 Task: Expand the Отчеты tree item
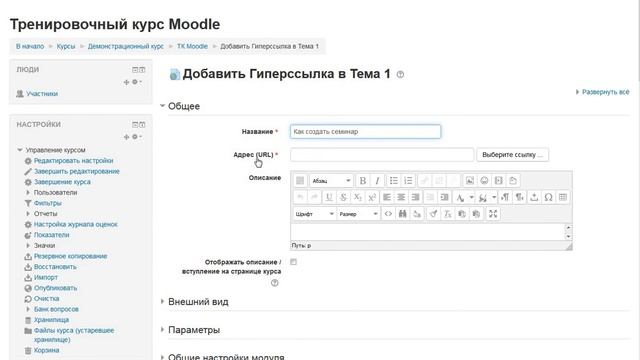28,213
